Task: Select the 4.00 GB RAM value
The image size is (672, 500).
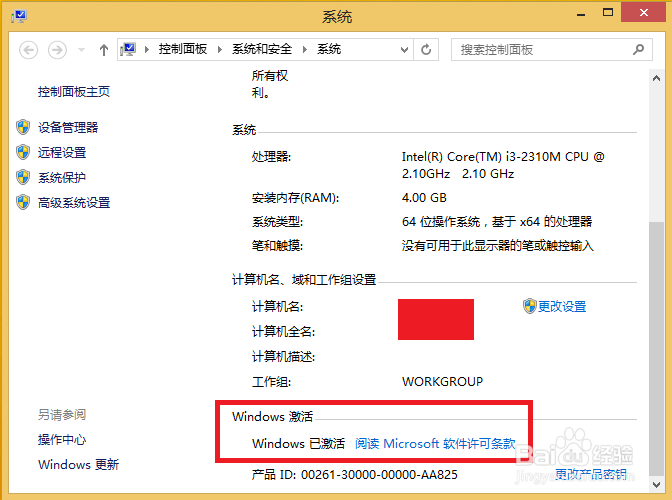Action: tap(424, 198)
